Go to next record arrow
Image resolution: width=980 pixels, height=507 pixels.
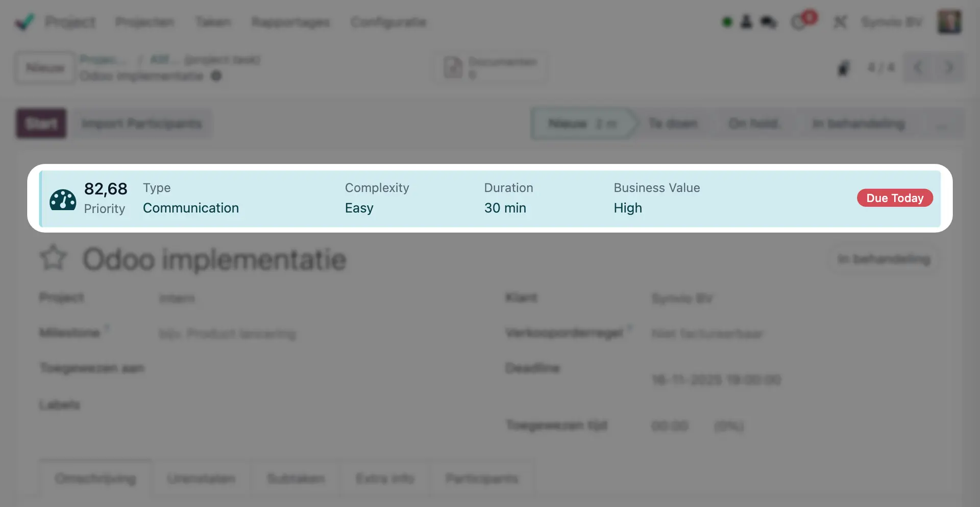point(949,67)
